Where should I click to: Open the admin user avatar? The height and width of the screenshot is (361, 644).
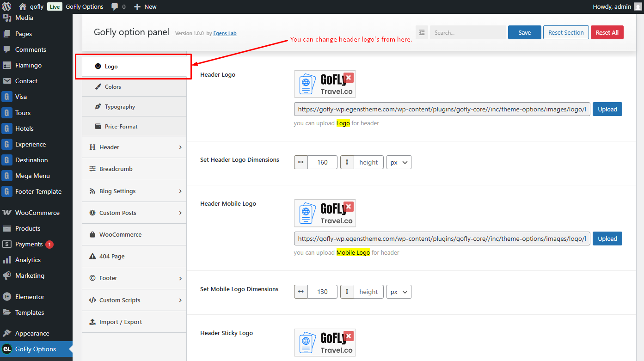(638, 6)
